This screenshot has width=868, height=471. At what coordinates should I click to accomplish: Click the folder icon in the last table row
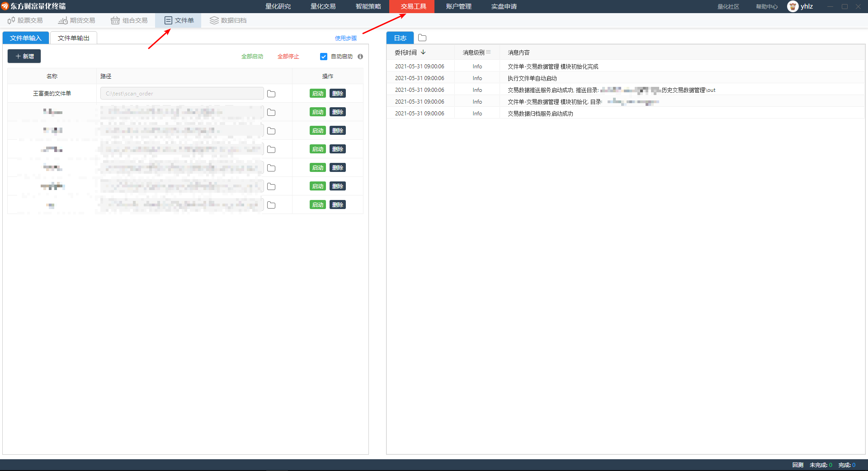271,205
